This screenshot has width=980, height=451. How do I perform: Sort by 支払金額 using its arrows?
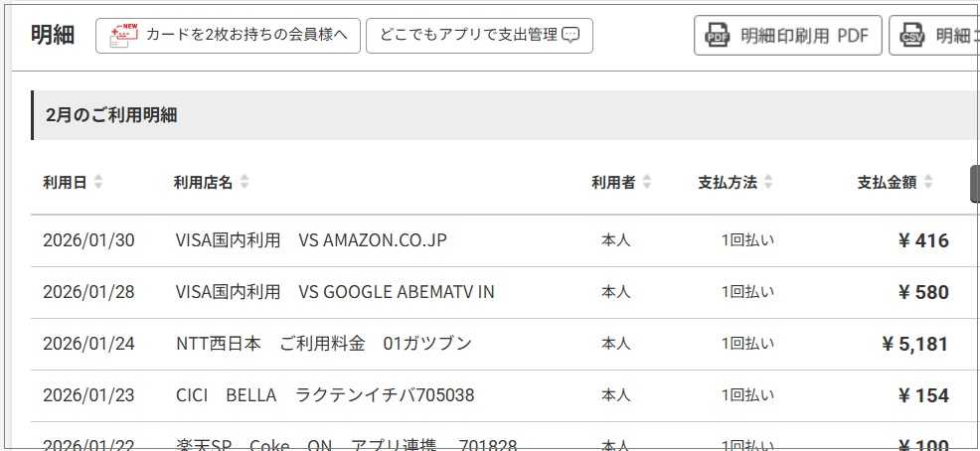point(928,183)
